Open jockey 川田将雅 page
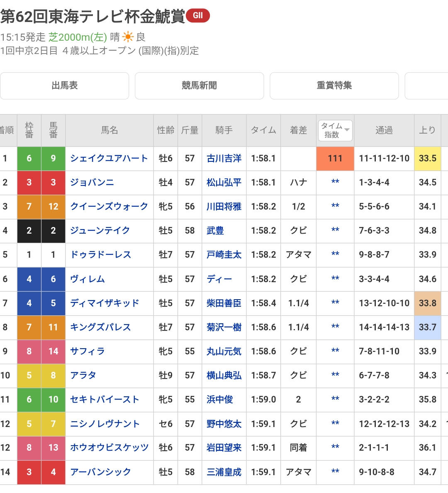Viewport: 448px width, 493px height. [x=224, y=207]
